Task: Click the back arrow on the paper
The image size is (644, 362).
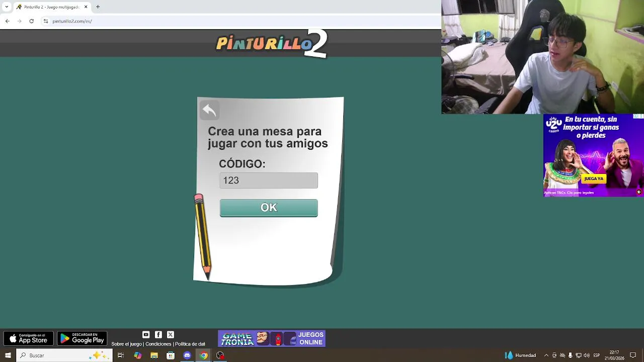Action: click(209, 111)
